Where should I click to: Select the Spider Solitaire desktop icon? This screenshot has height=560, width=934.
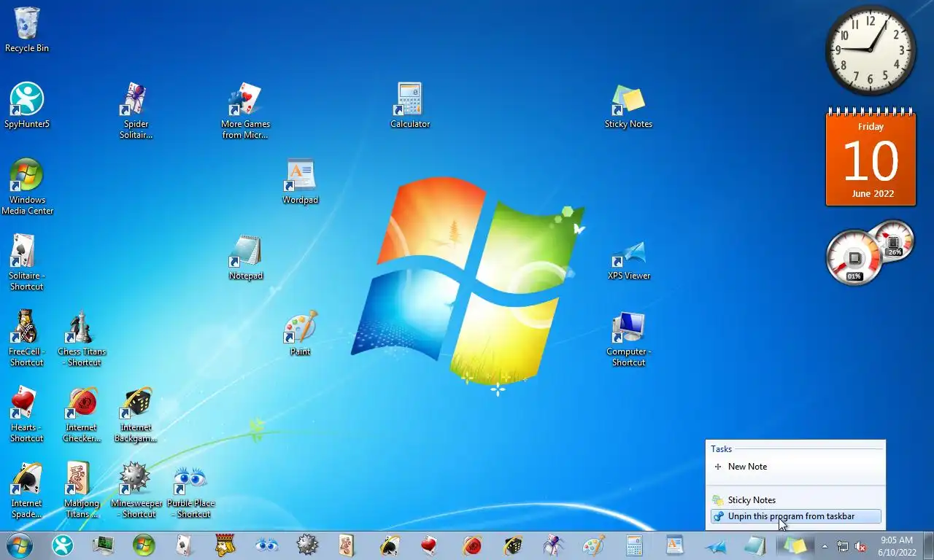tap(136, 111)
